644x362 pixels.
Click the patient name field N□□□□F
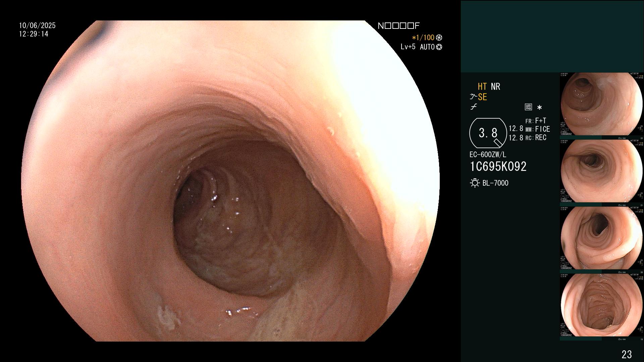(398, 26)
